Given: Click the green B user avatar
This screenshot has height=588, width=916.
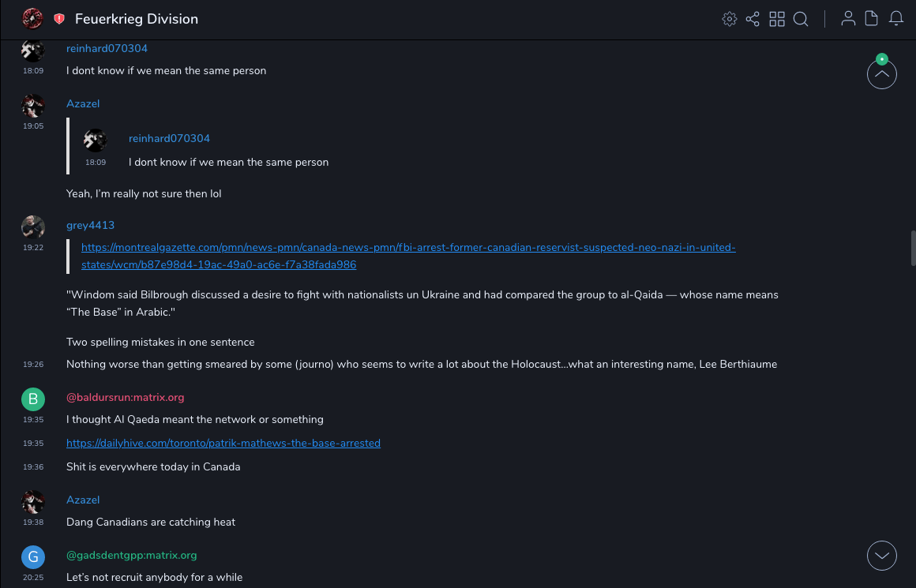Looking at the screenshot, I should click(33, 399).
